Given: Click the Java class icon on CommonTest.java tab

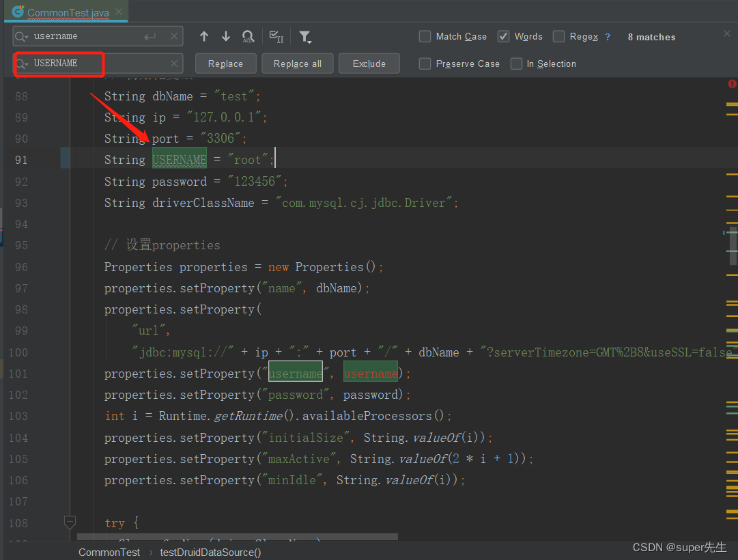Looking at the screenshot, I should tap(18, 12).
